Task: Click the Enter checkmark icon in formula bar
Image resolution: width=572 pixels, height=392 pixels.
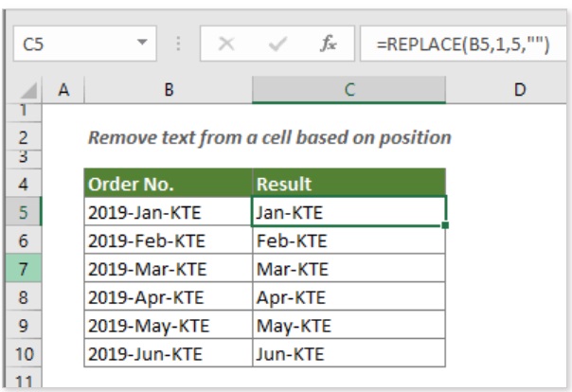Action: pos(277,44)
